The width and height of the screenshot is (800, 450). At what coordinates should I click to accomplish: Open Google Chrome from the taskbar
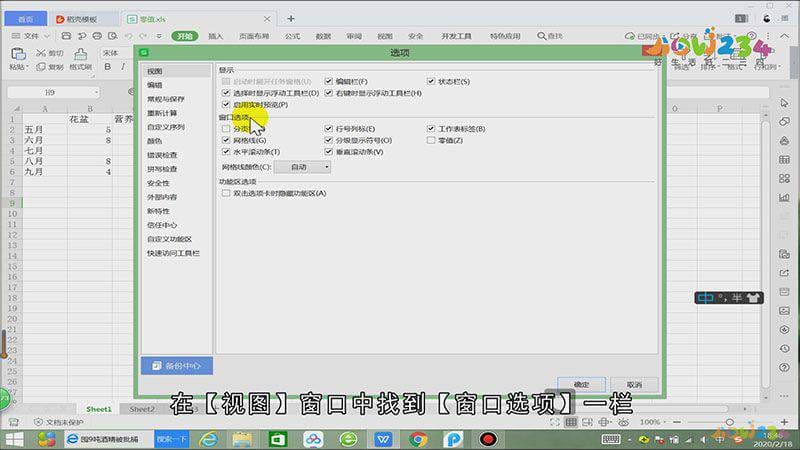418,439
